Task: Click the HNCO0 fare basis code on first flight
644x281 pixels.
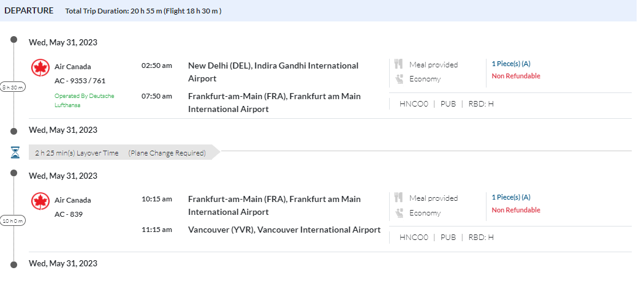Action: pos(414,103)
